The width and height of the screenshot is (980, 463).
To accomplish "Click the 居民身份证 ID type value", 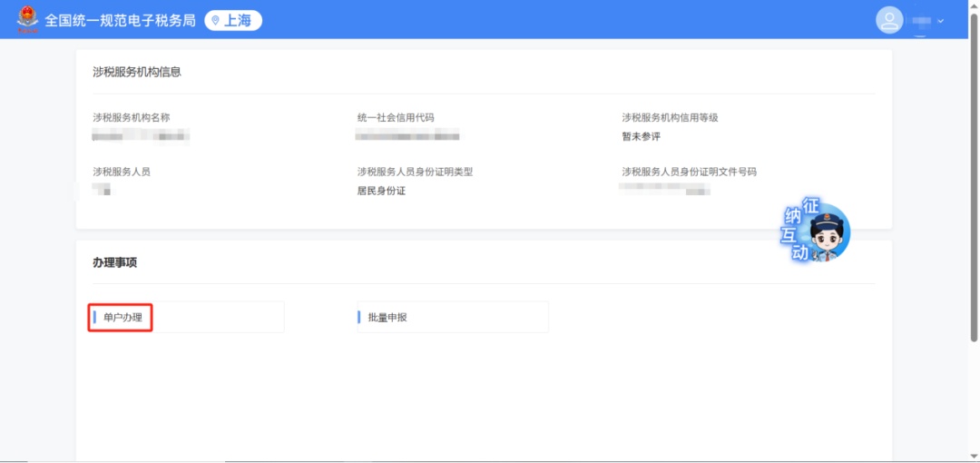I will (381, 191).
